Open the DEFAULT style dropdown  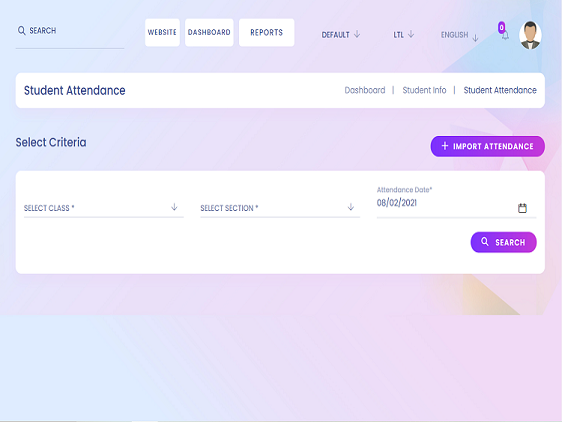coord(340,35)
